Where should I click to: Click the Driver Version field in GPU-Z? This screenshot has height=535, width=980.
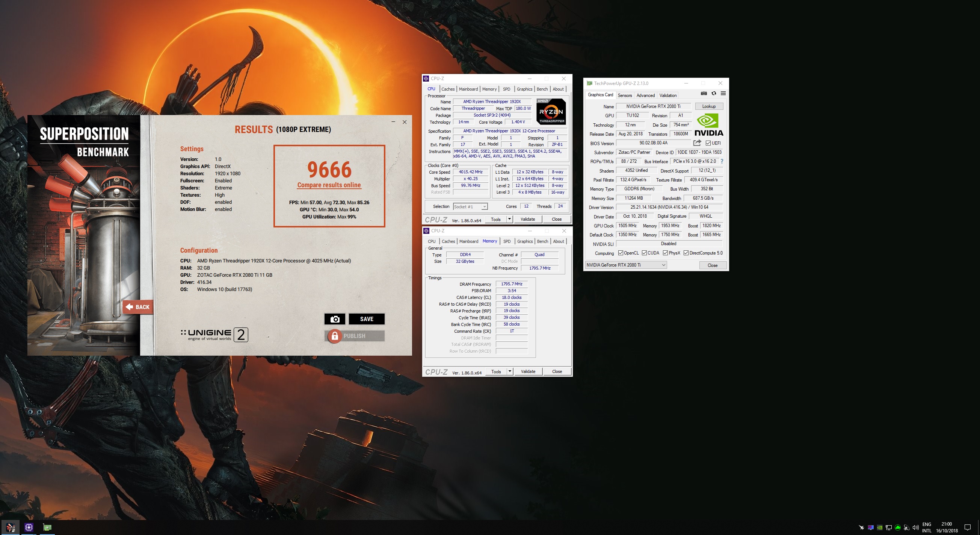pos(669,207)
